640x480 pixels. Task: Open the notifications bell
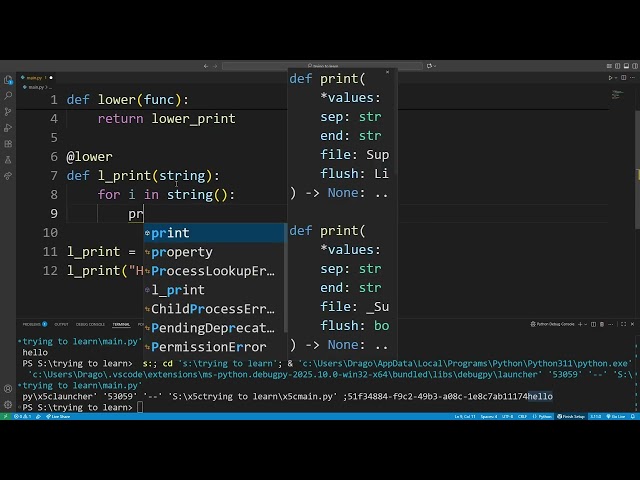(633, 416)
